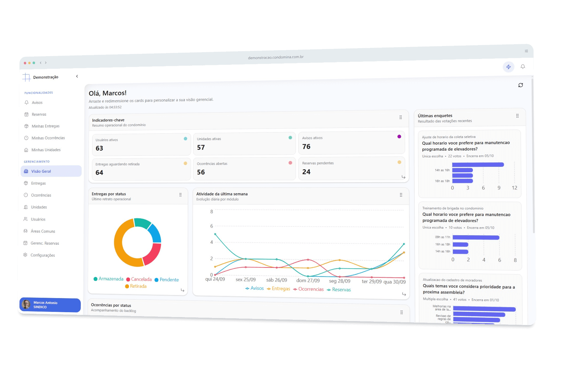Open the notifications bell icon
588x368 pixels.
[523, 67]
